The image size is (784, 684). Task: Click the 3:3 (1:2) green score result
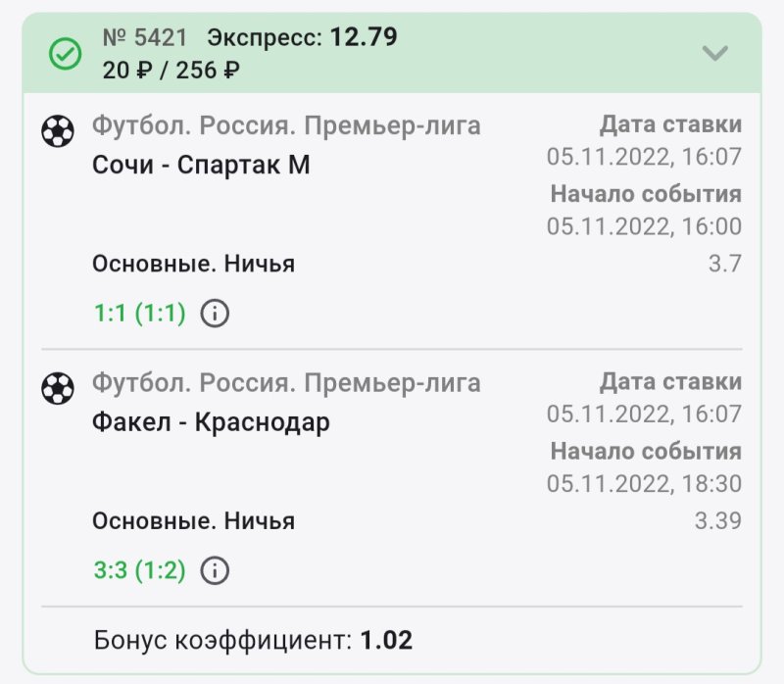click(139, 570)
